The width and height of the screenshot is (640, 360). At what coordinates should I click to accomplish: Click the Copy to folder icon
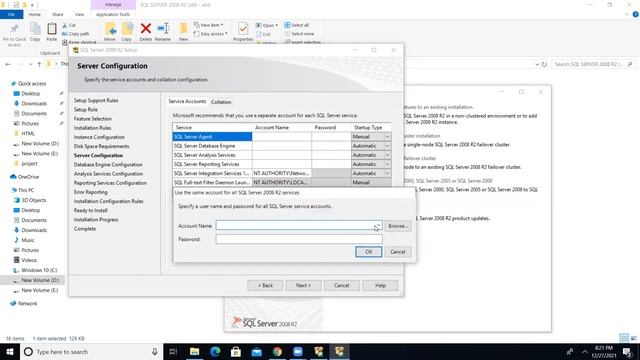[127, 29]
